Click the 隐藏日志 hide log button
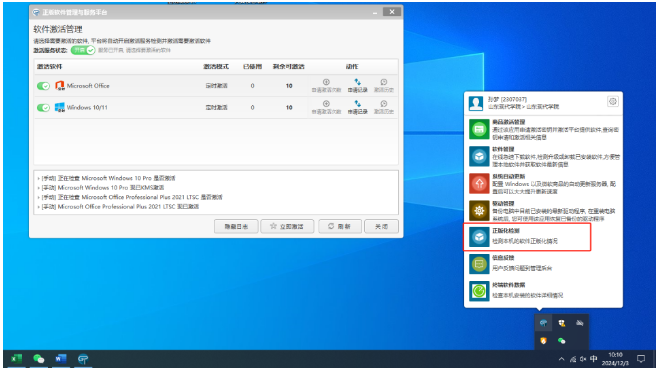The image size is (656, 371). point(236,226)
